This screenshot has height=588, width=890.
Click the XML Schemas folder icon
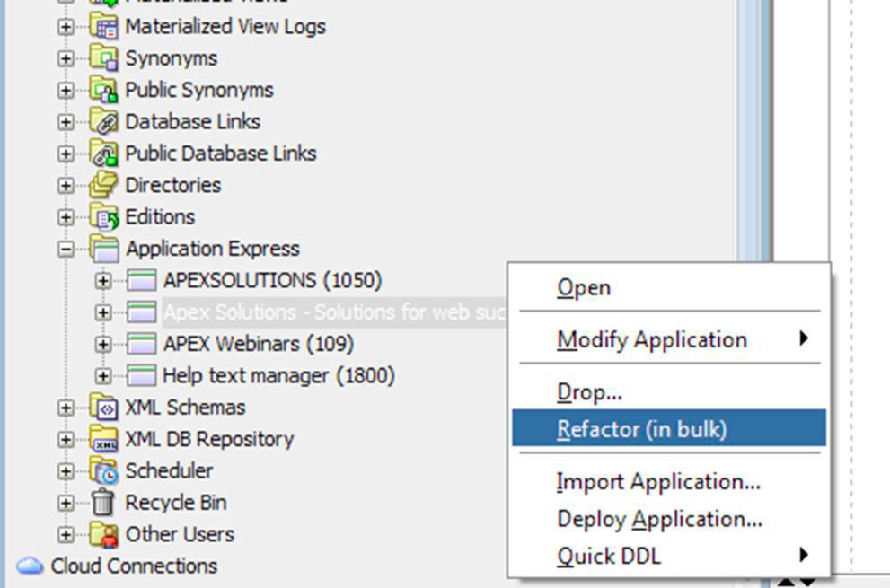(104, 407)
